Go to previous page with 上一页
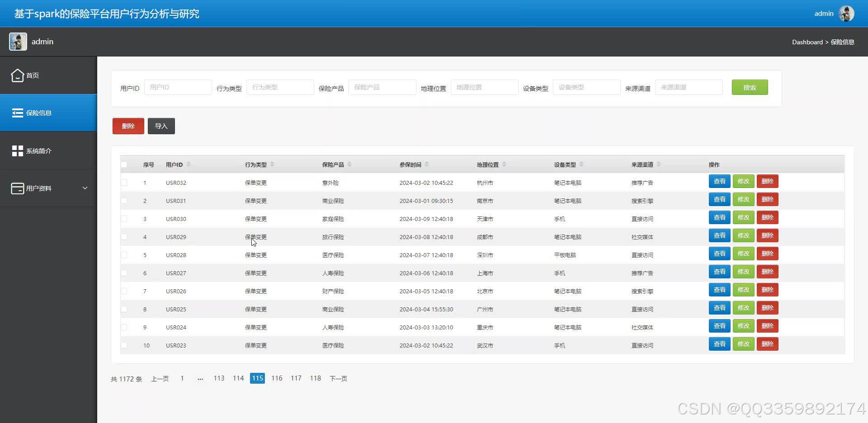Screen dimensions: 868x423 pyautogui.click(x=160, y=379)
